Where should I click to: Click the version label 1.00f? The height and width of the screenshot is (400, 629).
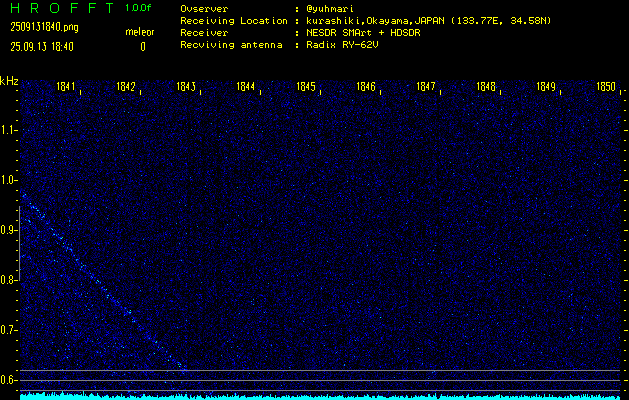point(138,8)
